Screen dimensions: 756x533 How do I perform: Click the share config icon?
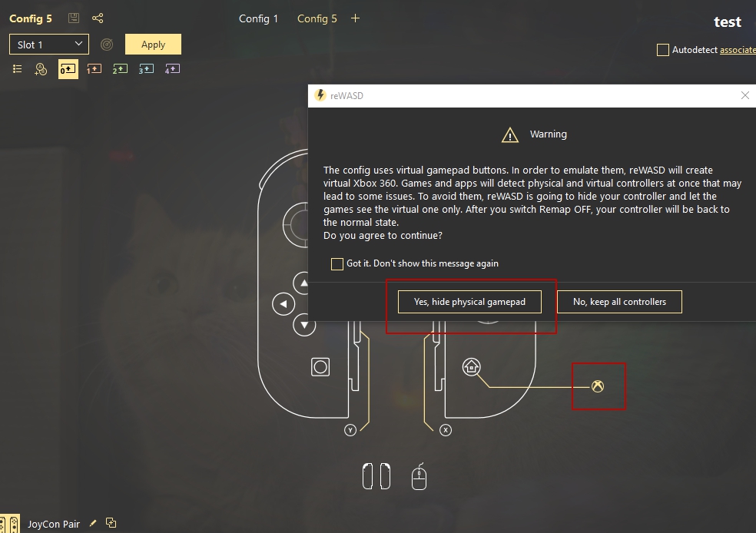pyautogui.click(x=98, y=18)
